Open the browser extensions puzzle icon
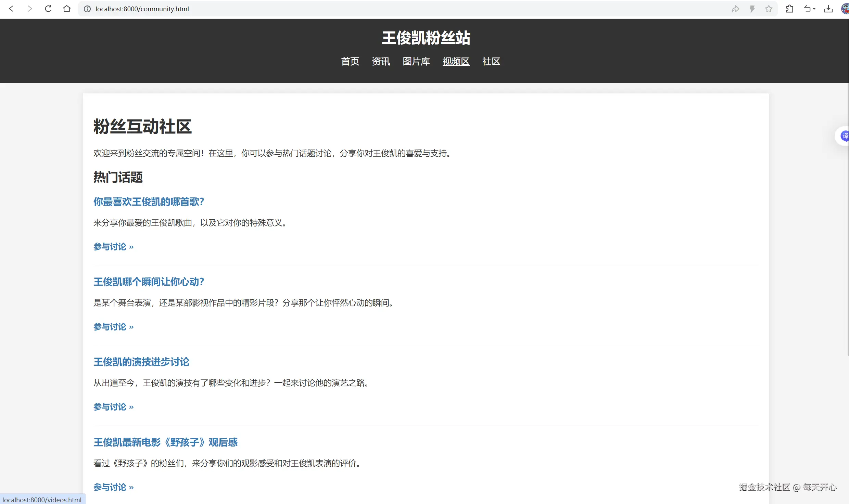Screen dimensions: 849x504 click(x=790, y=9)
